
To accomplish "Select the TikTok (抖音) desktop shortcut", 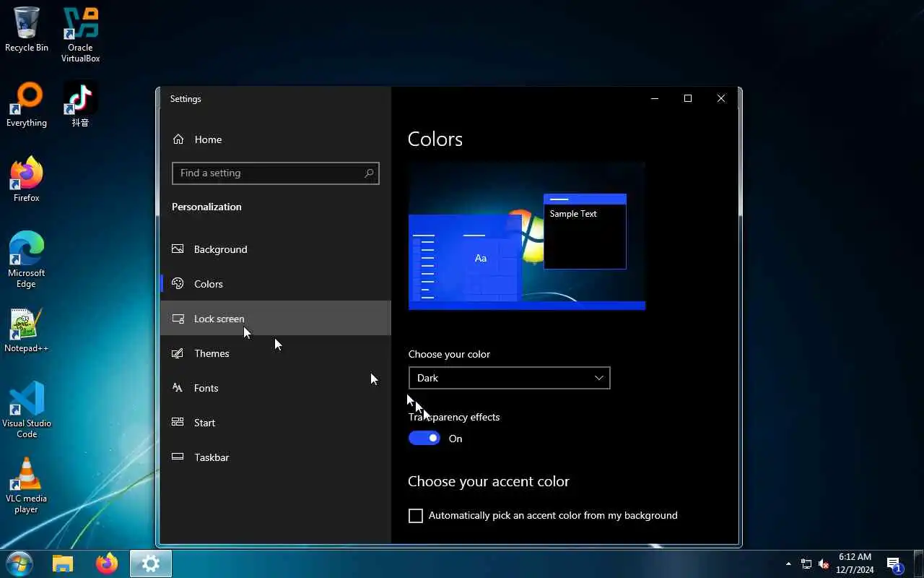I will 80,105.
